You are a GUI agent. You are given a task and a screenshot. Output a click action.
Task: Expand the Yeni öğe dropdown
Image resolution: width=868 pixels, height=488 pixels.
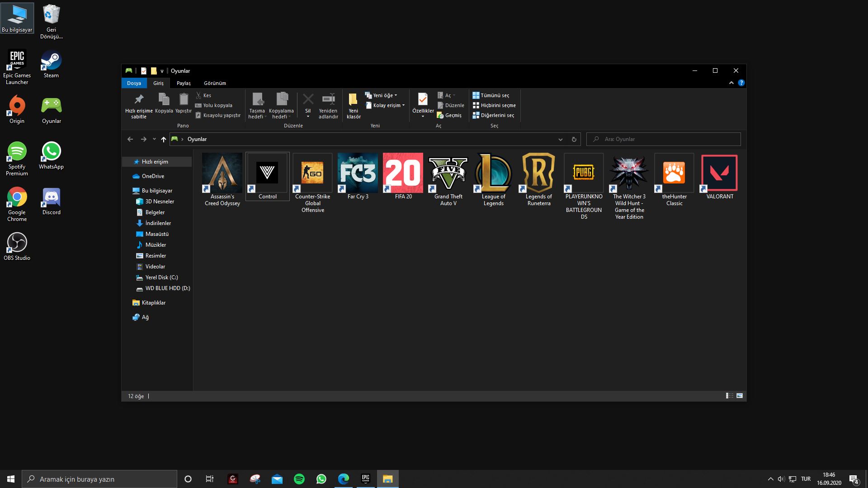[382, 95]
